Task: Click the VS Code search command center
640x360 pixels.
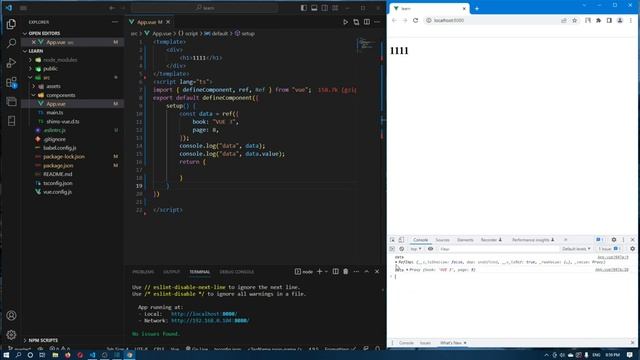Action: pyautogui.click(x=204, y=8)
